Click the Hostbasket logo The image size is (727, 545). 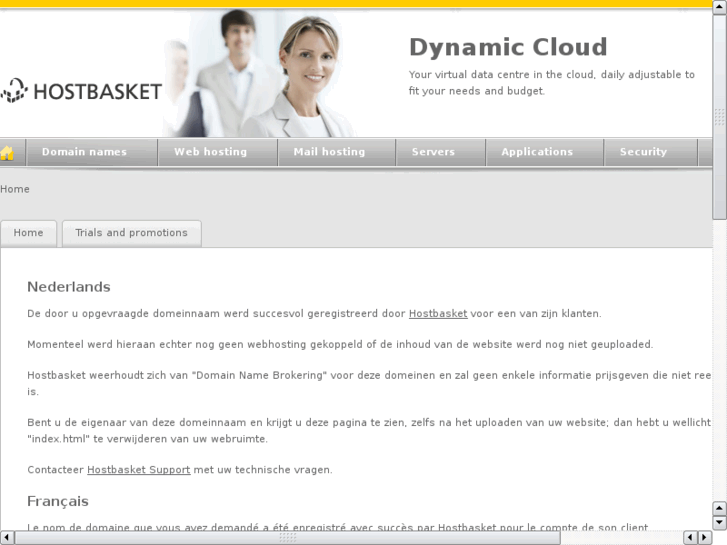point(81,91)
